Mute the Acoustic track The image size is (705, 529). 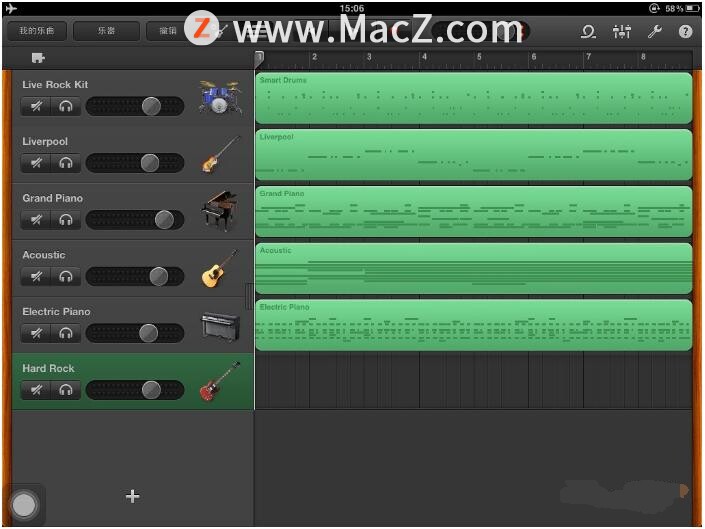pos(36,276)
